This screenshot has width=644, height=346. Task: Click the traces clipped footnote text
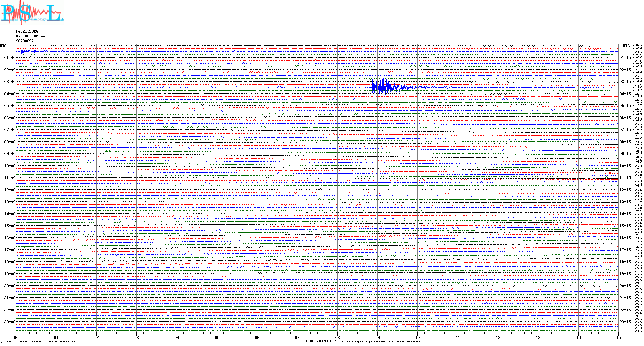[380, 342]
